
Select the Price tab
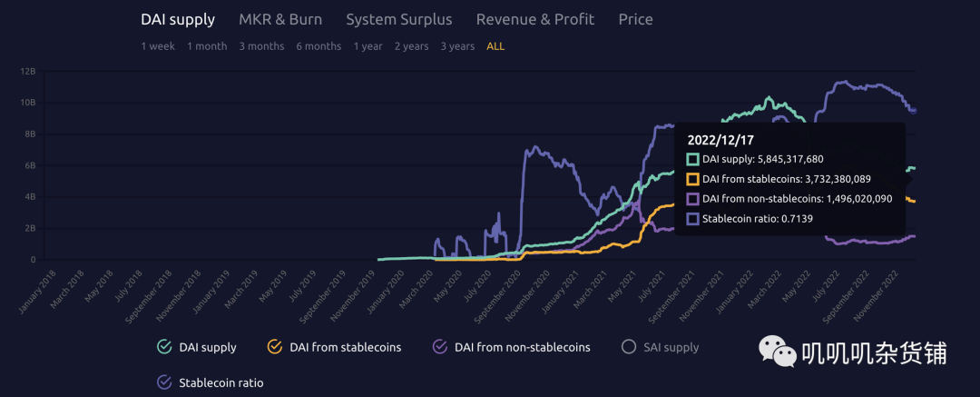635,19
